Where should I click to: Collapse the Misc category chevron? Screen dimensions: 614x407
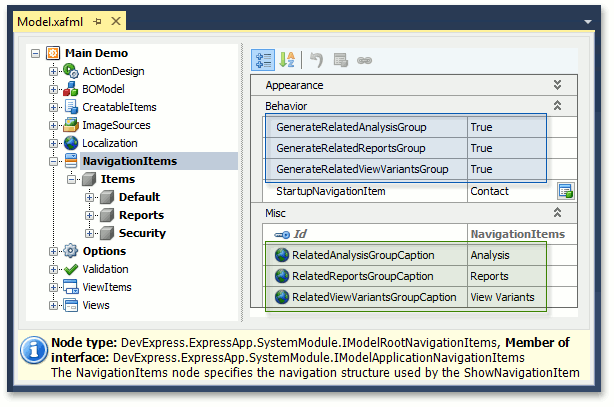click(557, 212)
